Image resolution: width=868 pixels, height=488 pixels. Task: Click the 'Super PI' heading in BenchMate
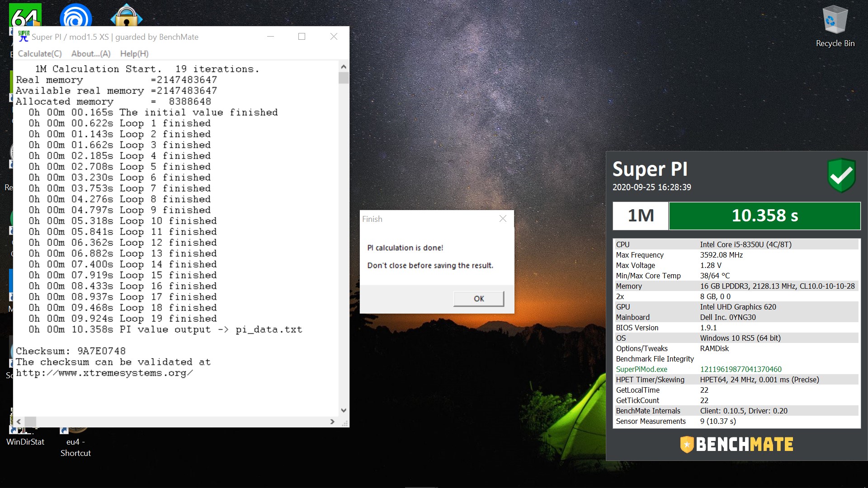tap(650, 169)
